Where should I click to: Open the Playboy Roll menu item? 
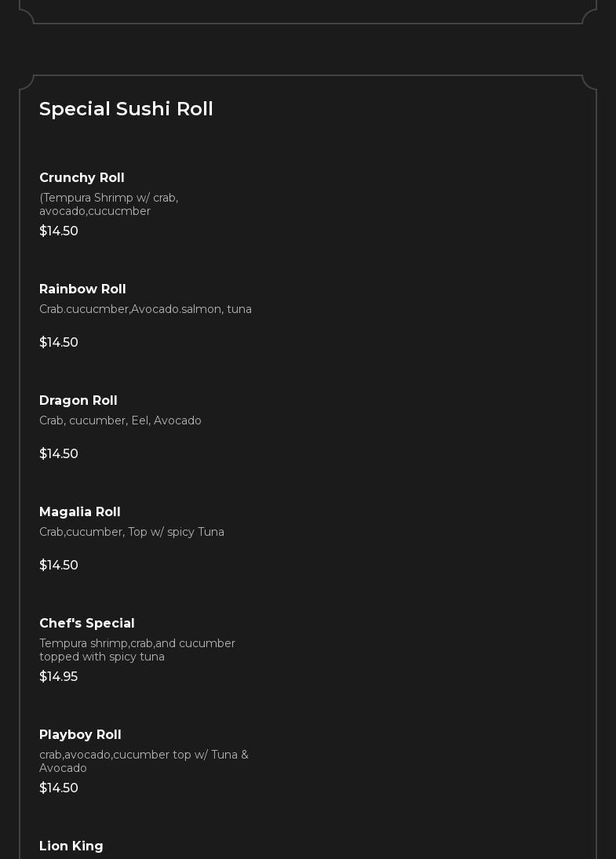[x=80, y=735]
